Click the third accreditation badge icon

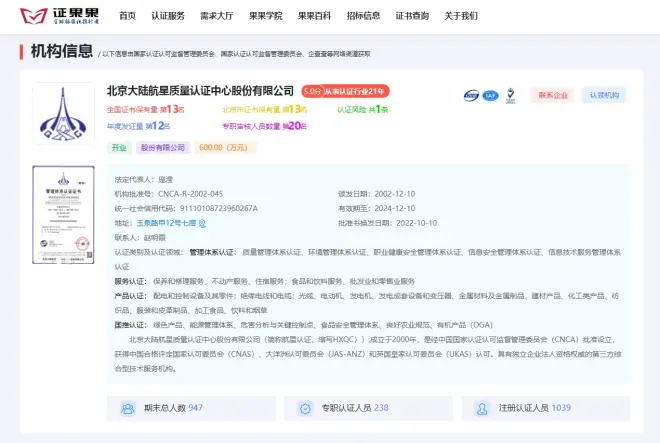coord(508,96)
